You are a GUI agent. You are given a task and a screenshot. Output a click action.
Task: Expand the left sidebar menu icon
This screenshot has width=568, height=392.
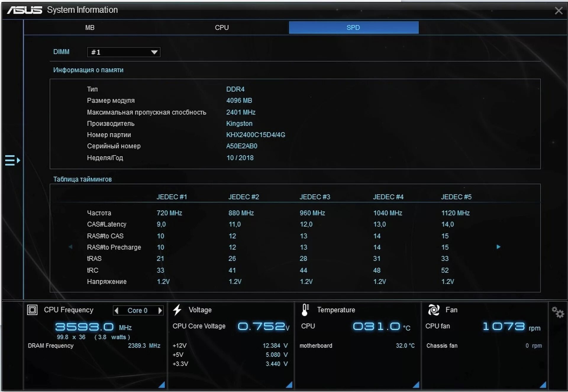tap(12, 160)
